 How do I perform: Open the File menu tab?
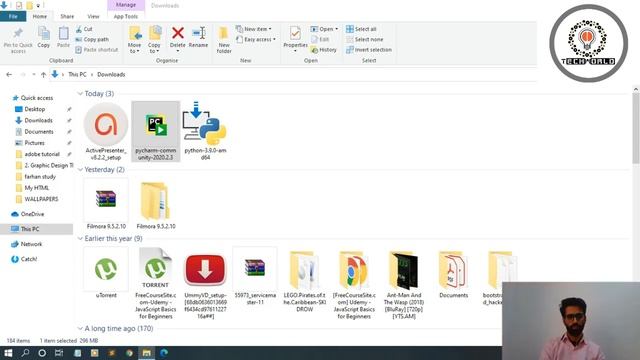click(x=13, y=16)
